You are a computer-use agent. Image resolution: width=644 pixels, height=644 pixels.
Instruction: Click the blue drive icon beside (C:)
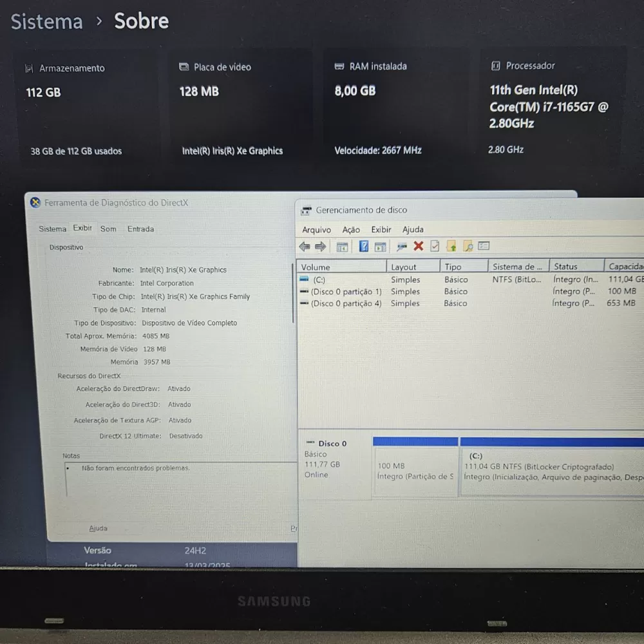pyautogui.click(x=304, y=279)
